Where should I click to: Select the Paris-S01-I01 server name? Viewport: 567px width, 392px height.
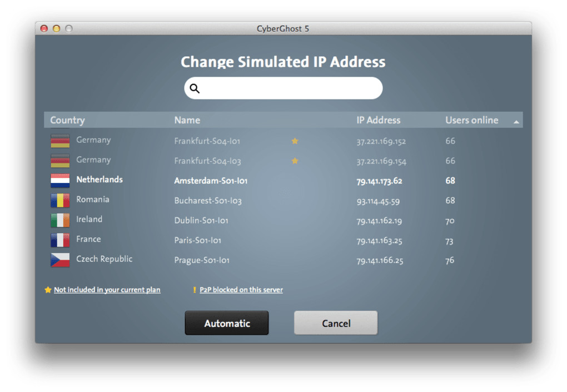(x=197, y=240)
